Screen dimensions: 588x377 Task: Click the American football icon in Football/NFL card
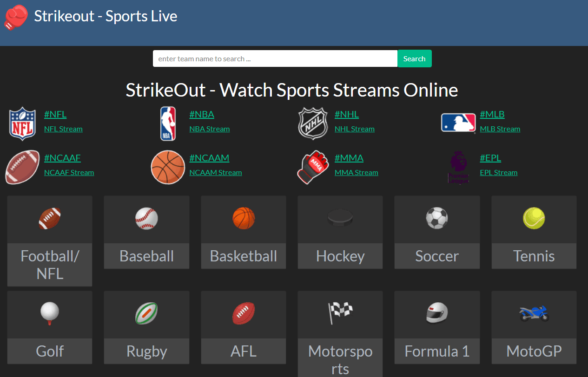pyautogui.click(x=50, y=218)
